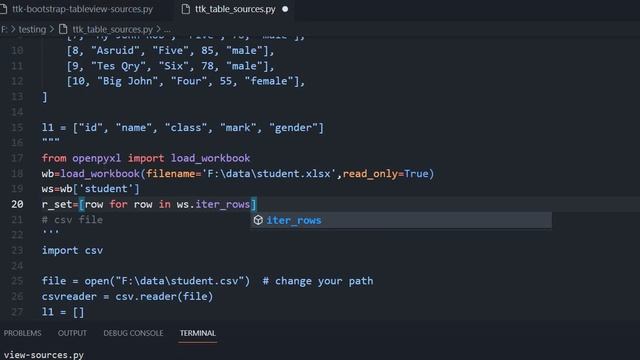This screenshot has width=640, height=360.
Task: Click r_set at start of line 20
Action: (x=57, y=204)
